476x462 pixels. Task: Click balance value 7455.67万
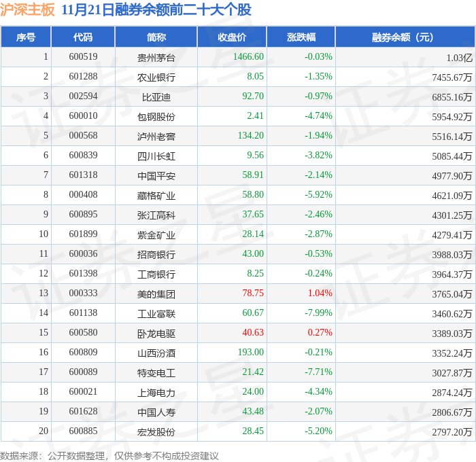(452, 77)
